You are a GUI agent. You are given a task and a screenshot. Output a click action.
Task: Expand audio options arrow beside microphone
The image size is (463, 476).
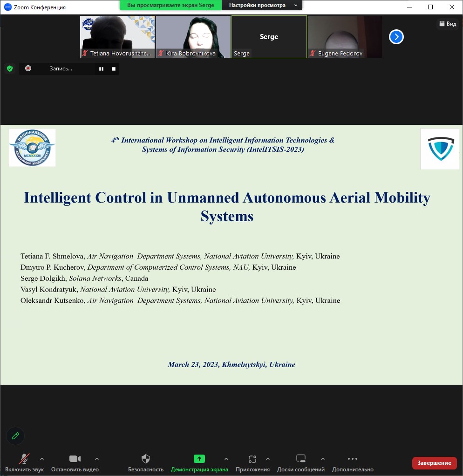42,459
